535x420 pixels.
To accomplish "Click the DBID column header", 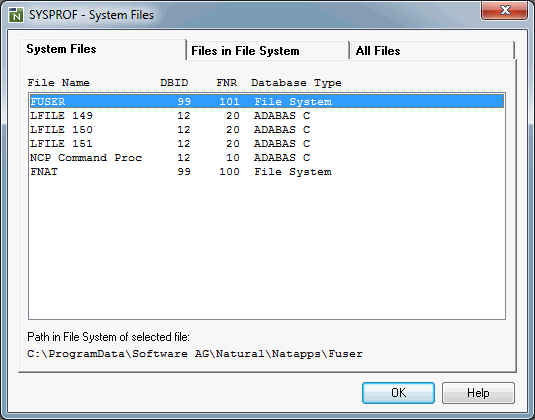I will (174, 83).
